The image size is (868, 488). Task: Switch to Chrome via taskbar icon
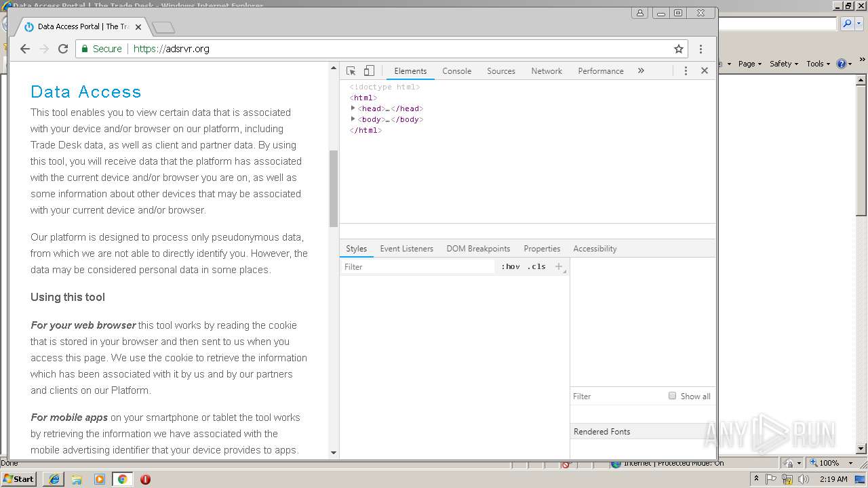pyautogui.click(x=123, y=479)
